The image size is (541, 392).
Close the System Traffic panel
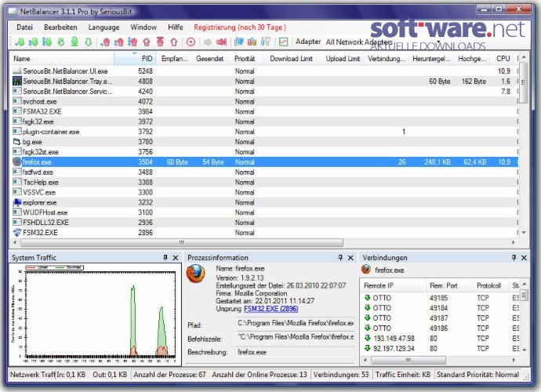(176, 258)
